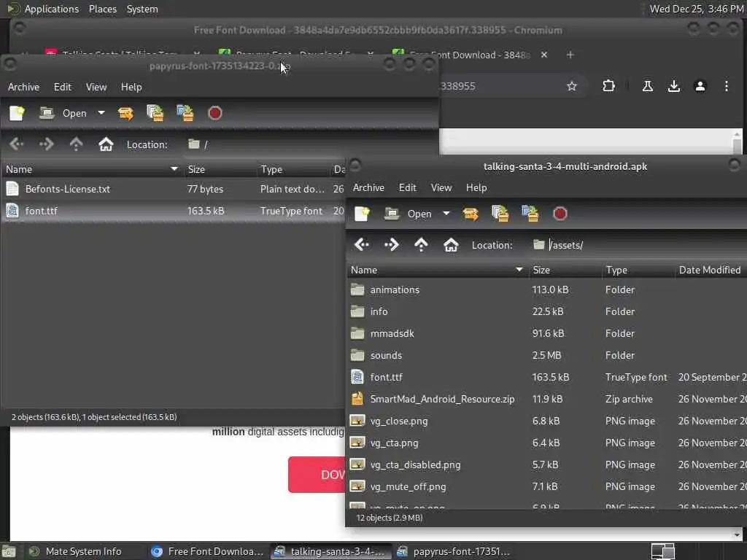Go up from /assets/ folder
Image resolution: width=747 pixels, height=560 pixels.
pos(421,245)
